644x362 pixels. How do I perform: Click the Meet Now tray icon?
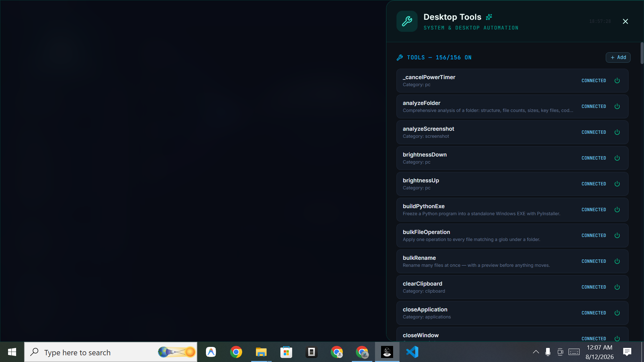click(560, 352)
